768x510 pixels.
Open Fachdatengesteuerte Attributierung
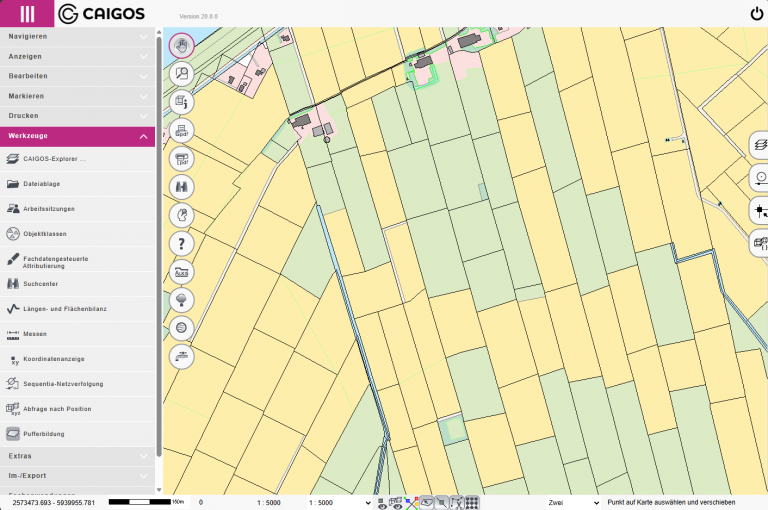click(77, 260)
